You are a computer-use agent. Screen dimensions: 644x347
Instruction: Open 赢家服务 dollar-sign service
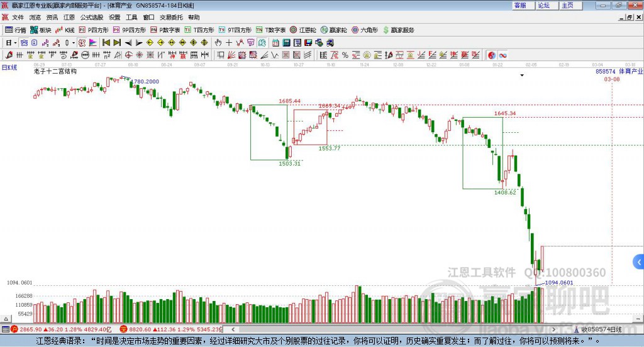pyautogui.click(x=398, y=30)
